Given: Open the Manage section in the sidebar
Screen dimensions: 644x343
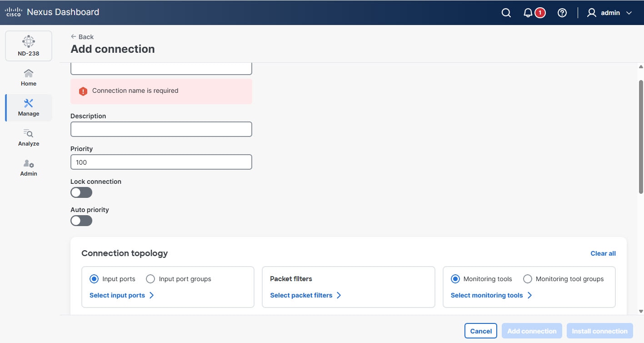Looking at the screenshot, I should [28, 107].
